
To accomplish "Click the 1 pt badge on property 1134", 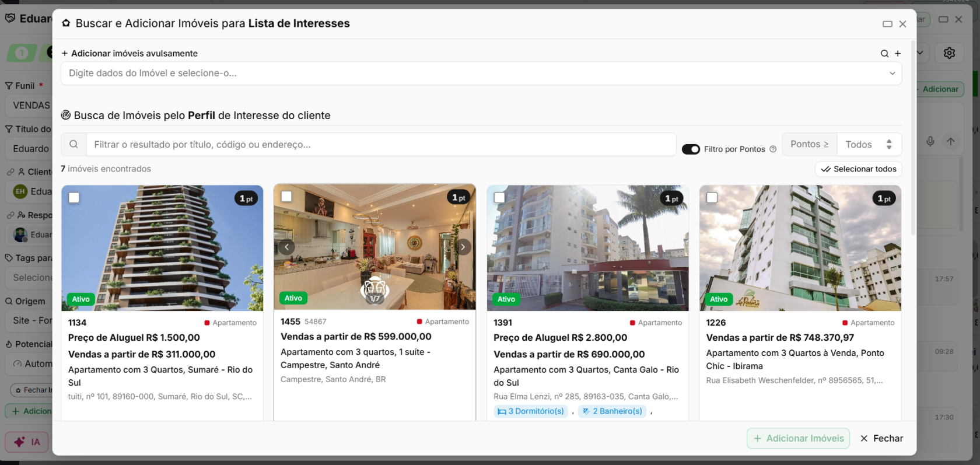I will 246,198.
